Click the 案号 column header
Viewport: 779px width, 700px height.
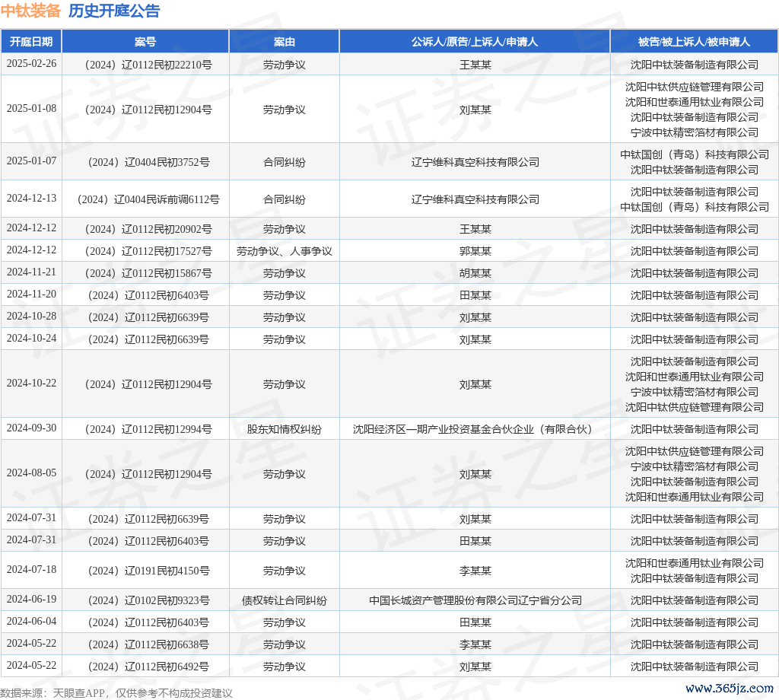coord(145,42)
